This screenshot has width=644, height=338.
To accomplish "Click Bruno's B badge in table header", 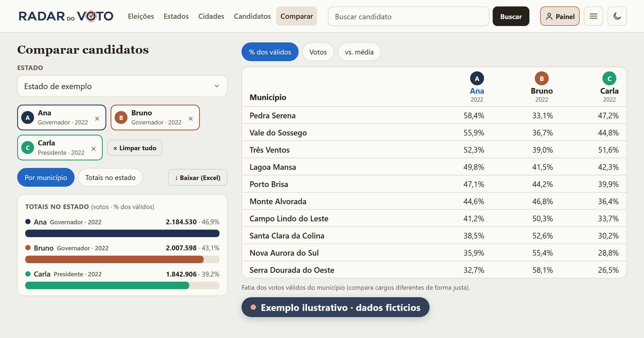I will [x=542, y=79].
